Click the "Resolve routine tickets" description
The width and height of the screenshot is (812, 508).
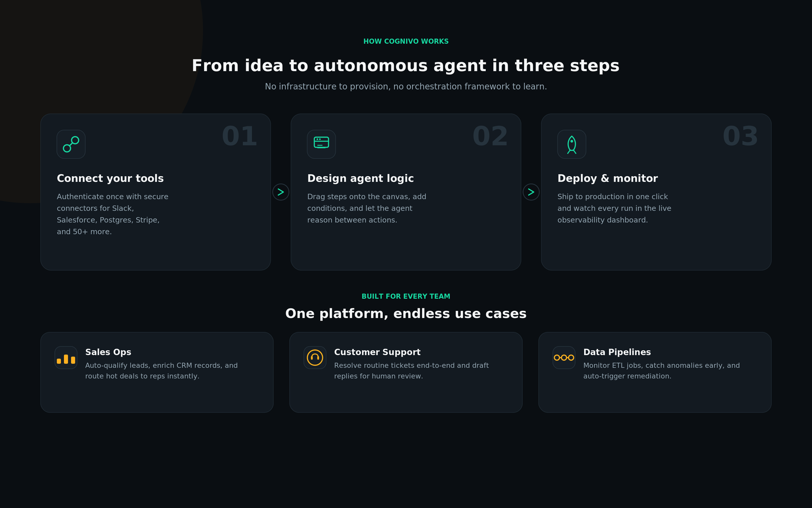[x=412, y=371]
